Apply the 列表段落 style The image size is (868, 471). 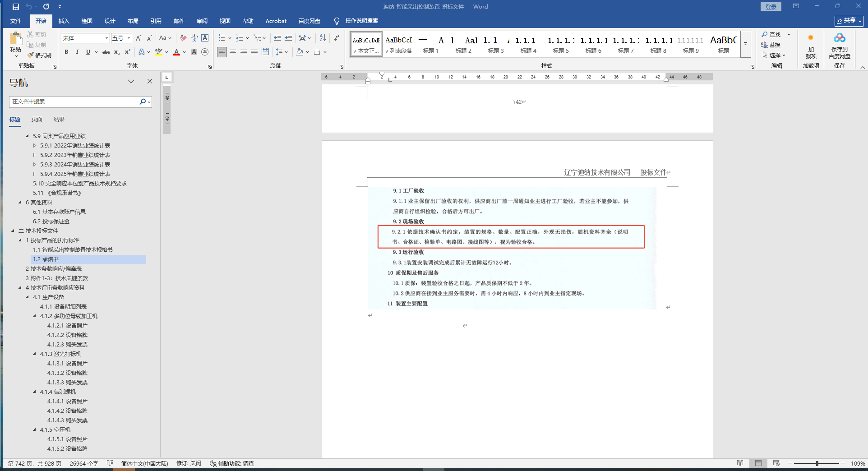point(399,44)
